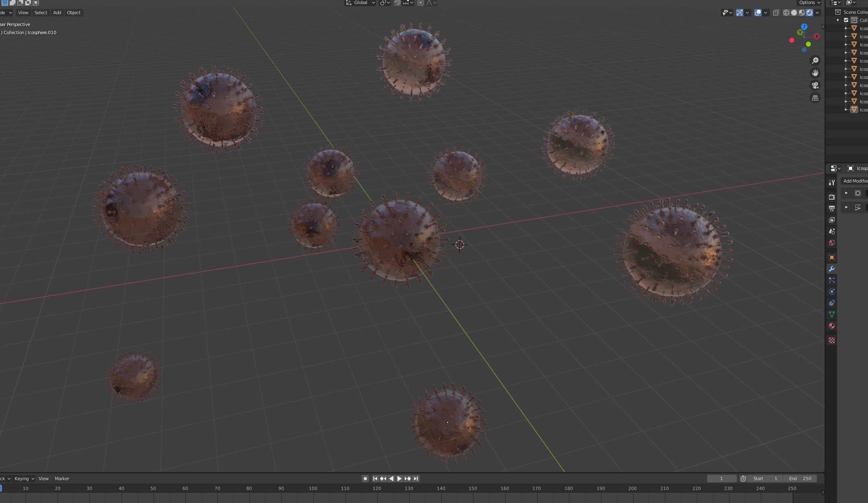This screenshot has height=503, width=868.
Task: Open the Object Constraint properties tab
Action: [832, 303]
